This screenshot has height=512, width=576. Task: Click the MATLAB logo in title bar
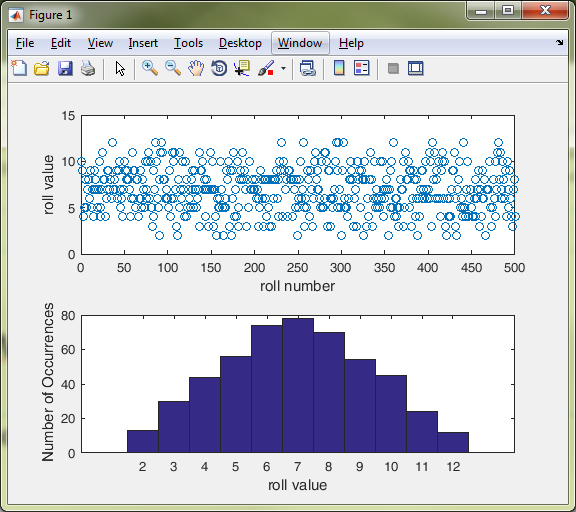click(16, 15)
